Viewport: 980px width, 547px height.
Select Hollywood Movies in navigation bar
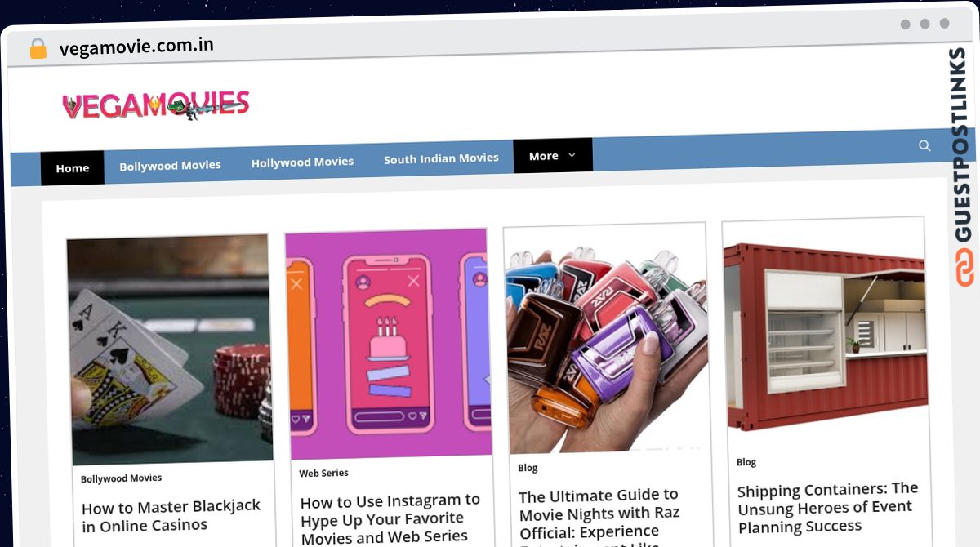[302, 162]
